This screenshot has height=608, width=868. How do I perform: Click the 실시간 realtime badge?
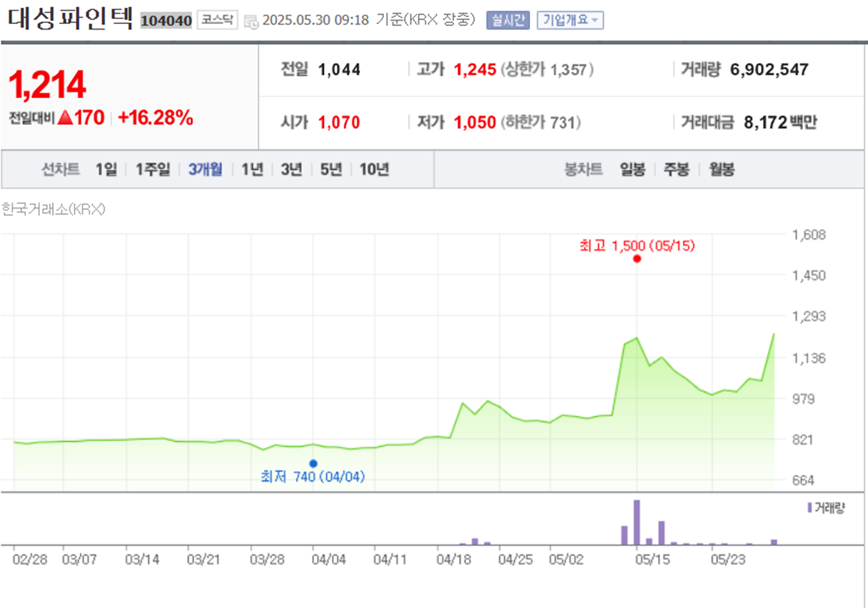pyautogui.click(x=508, y=20)
